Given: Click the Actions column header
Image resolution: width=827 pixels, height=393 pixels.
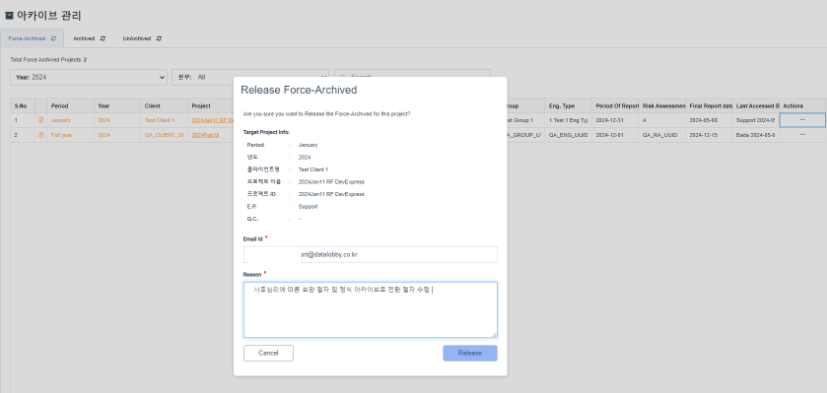Looking at the screenshot, I should [x=802, y=106].
